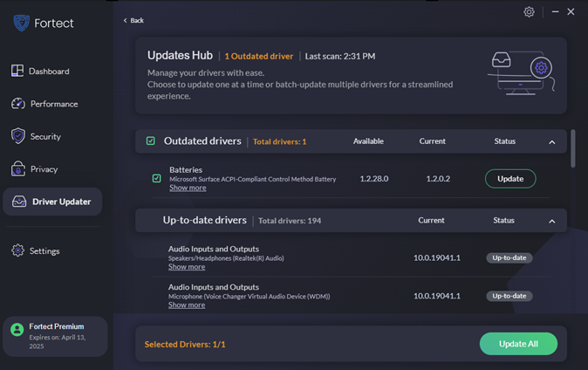Click the Driver Updater sidebar icon
Viewport: 588px width, 370px height.
18,202
